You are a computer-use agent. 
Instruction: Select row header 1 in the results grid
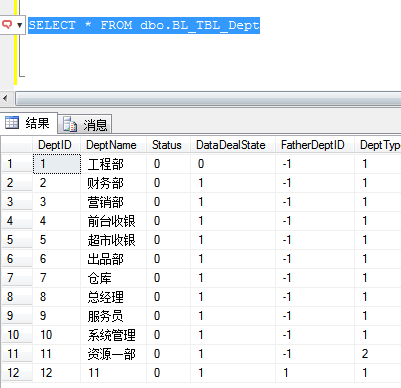(x=17, y=164)
